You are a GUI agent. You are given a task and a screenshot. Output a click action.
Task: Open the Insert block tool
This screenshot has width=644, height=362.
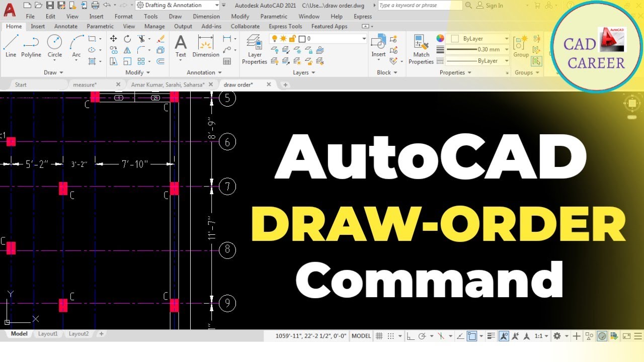(378, 47)
